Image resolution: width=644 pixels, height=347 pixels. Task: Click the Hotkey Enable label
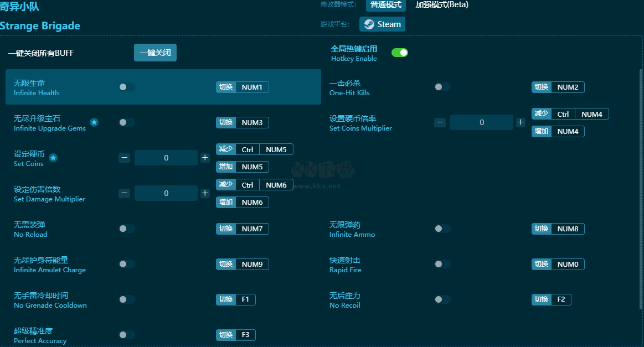coord(354,59)
